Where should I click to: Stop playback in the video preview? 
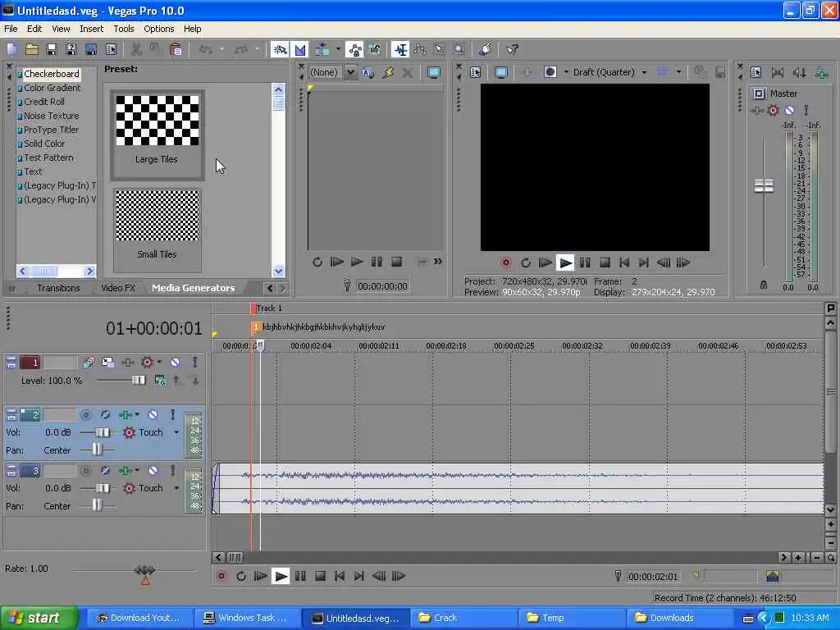(x=605, y=262)
